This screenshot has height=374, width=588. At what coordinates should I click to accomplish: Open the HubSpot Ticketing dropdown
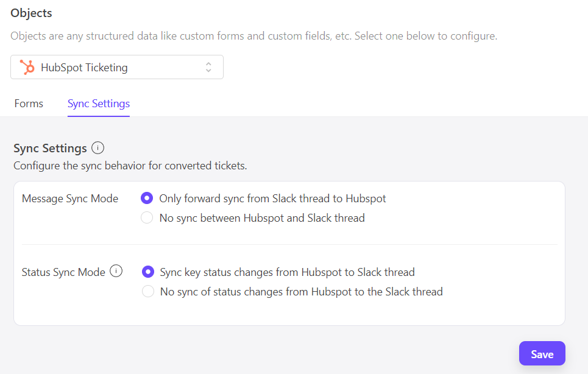pos(117,67)
